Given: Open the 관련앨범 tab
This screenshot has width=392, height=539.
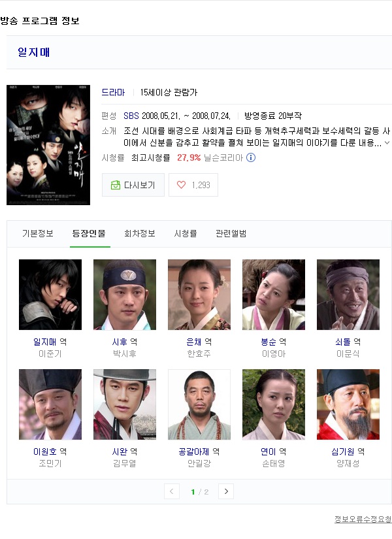Looking at the screenshot, I should tap(231, 234).
